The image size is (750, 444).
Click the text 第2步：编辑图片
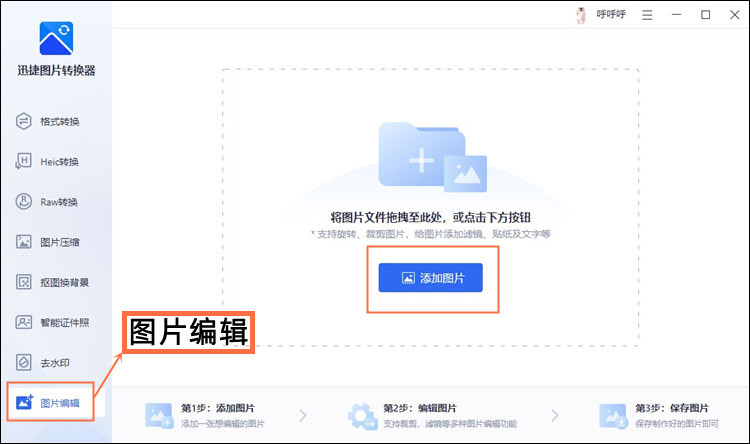click(x=420, y=408)
